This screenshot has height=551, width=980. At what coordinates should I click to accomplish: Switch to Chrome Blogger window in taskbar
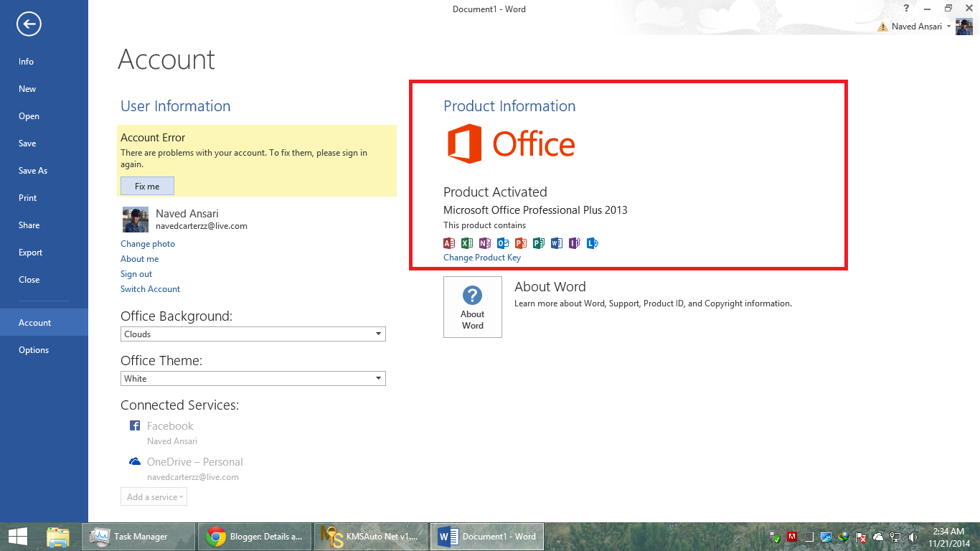coord(255,537)
